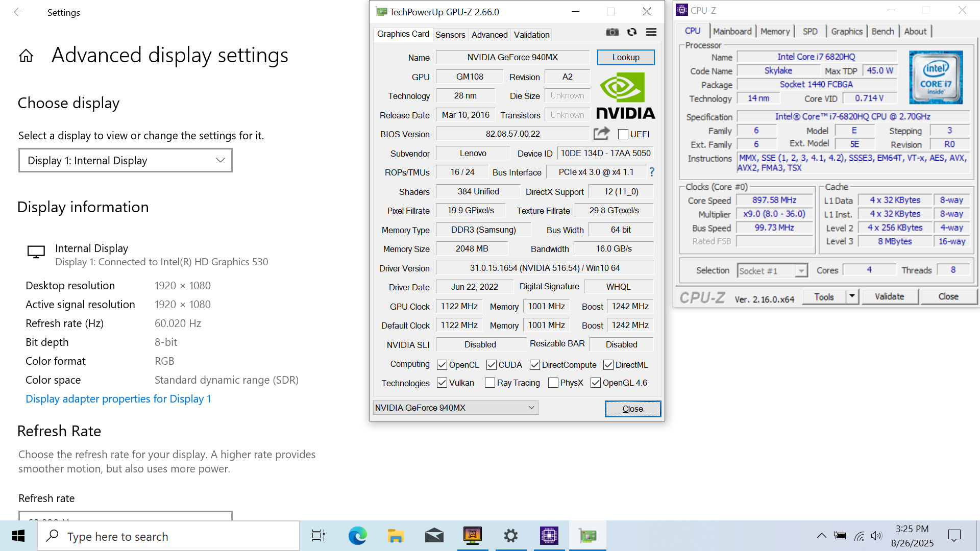Click the CPU-Z Validate button
Image resolution: width=980 pixels, height=551 pixels.
coord(889,296)
